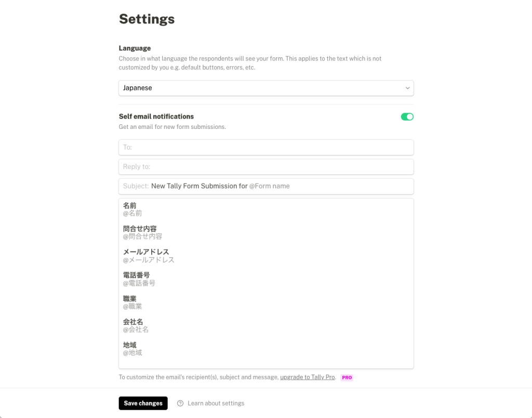The image size is (532, 418).
Task: Click the Subject line field
Action: [x=266, y=187]
